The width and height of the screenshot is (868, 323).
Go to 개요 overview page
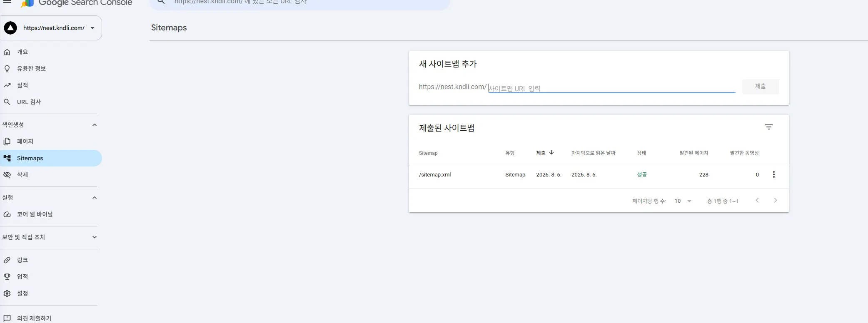point(51,52)
